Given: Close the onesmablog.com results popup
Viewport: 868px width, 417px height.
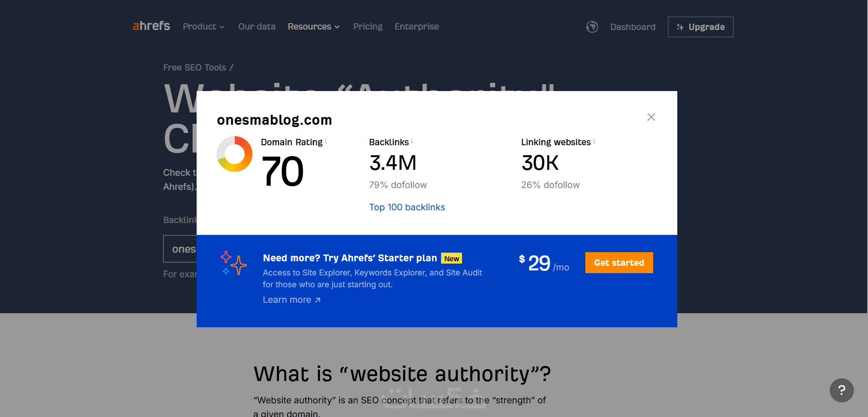Looking at the screenshot, I should pyautogui.click(x=651, y=117).
